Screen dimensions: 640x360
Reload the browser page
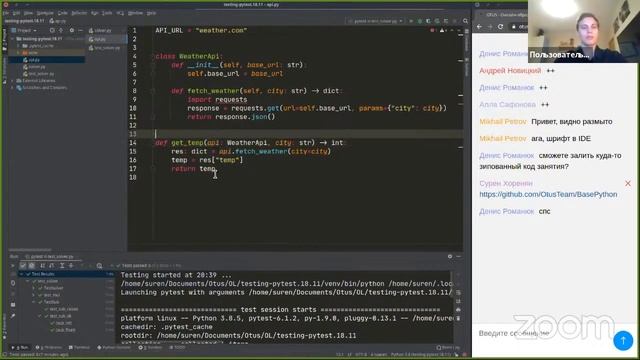tap(501, 27)
